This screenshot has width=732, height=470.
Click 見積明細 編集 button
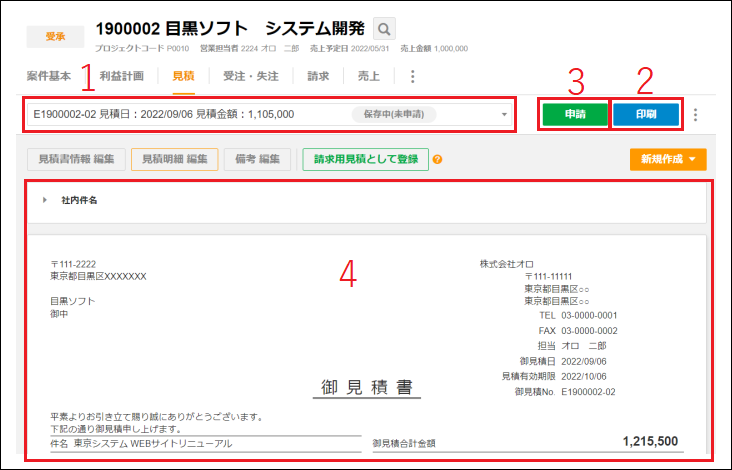click(174, 160)
